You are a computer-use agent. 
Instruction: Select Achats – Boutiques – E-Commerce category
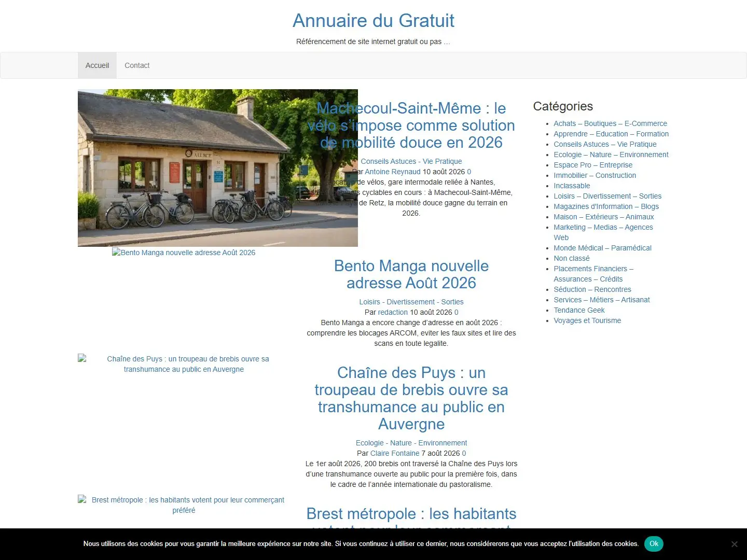[x=610, y=123]
